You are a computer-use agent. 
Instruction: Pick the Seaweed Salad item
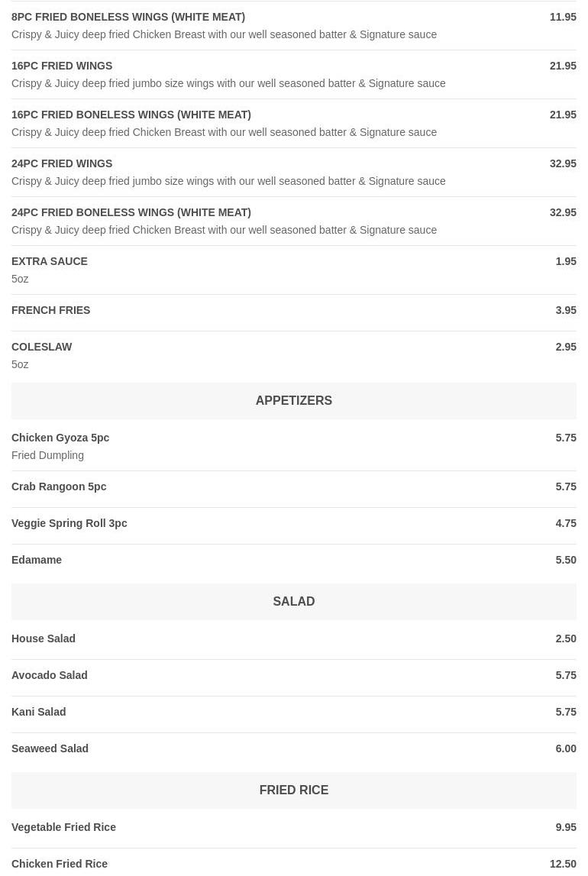[50, 748]
